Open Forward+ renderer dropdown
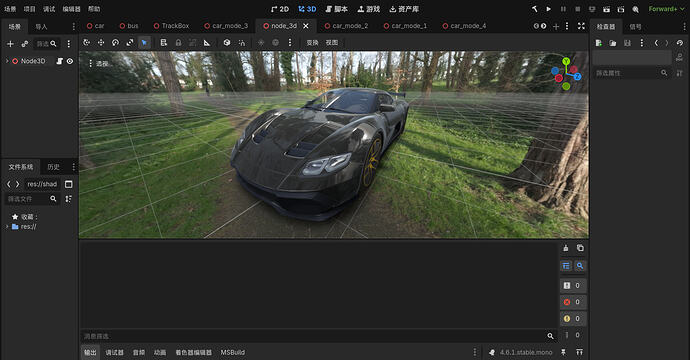The width and height of the screenshot is (690, 360). tap(666, 9)
